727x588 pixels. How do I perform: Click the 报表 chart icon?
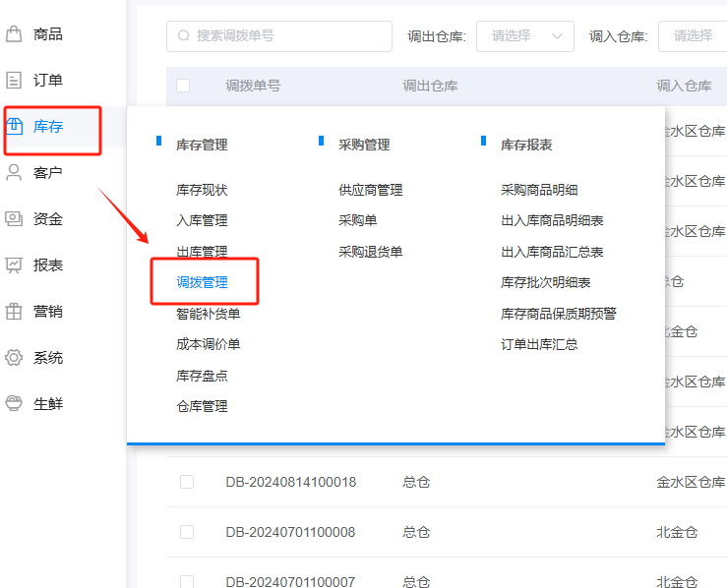point(14,265)
